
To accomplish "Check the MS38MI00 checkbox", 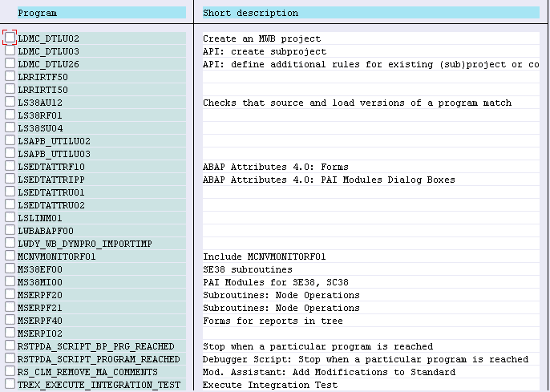I will 10,281.
